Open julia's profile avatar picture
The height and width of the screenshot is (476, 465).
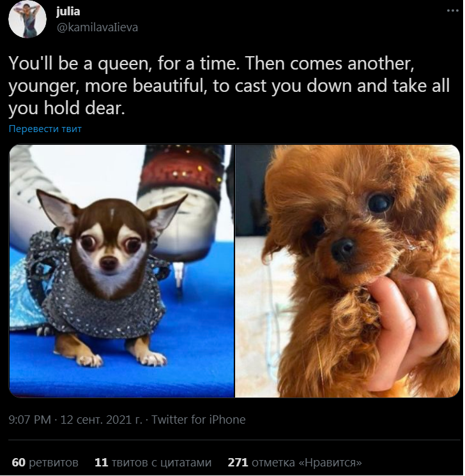[x=27, y=19]
